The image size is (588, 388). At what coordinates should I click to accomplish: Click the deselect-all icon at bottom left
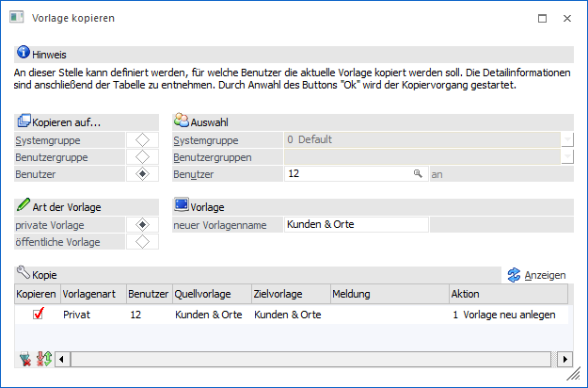pyautogui.click(x=24, y=359)
